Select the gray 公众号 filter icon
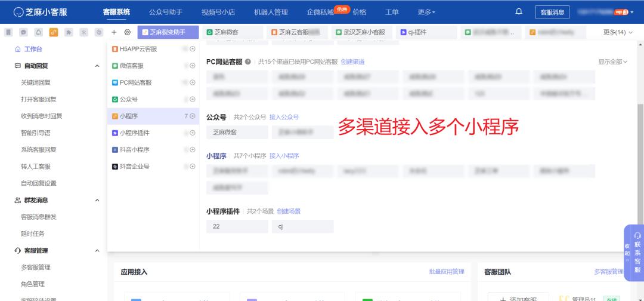Image resolution: width=644 pixels, height=301 pixels. coord(38,32)
